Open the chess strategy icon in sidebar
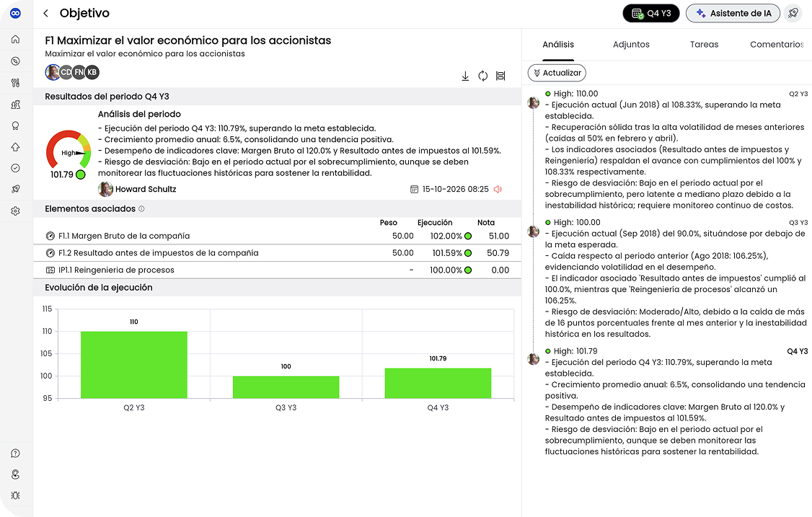This screenshot has height=517, width=812. pyautogui.click(x=16, y=105)
